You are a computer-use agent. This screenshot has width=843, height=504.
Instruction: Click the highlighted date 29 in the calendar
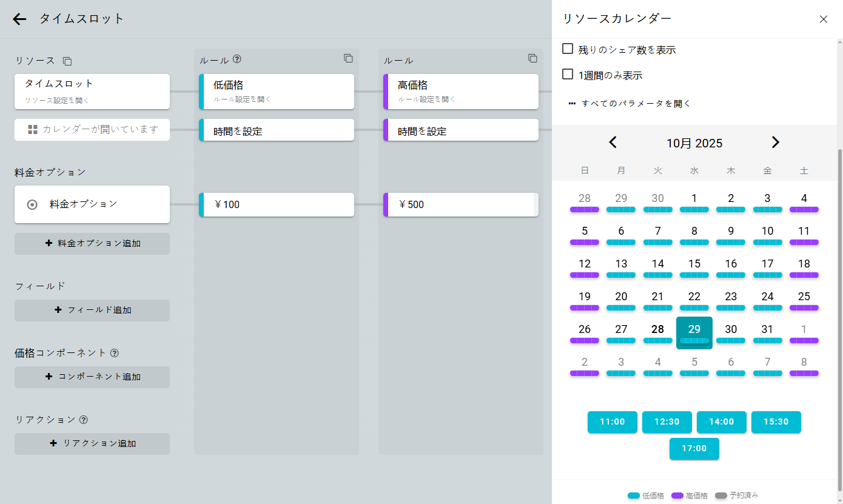[x=694, y=333]
